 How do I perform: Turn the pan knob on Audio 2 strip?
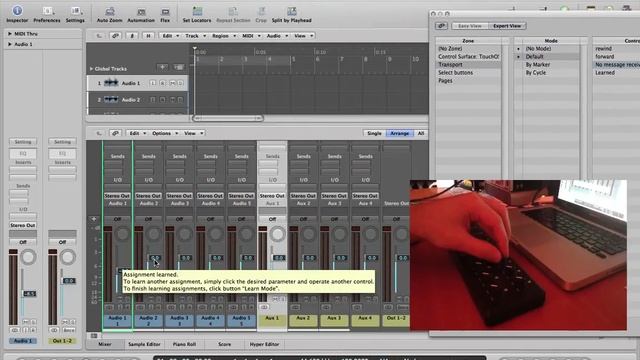(153, 234)
